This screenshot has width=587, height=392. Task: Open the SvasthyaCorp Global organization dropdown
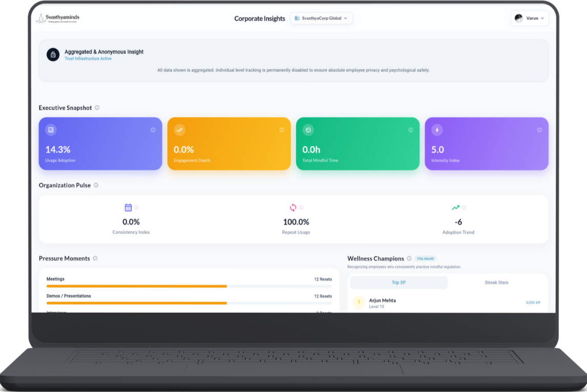coord(321,18)
